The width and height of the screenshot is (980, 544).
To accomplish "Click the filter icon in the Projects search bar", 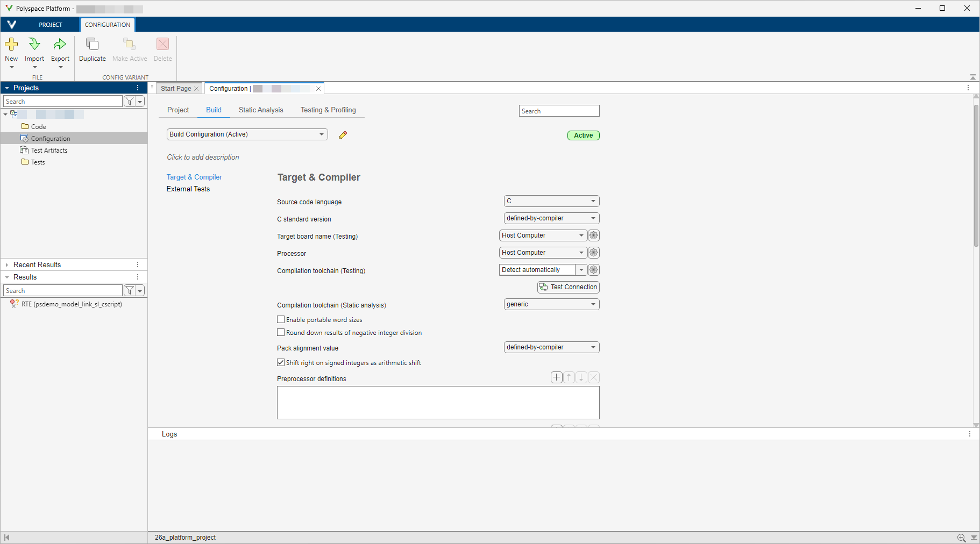I will tap(130, 101).
